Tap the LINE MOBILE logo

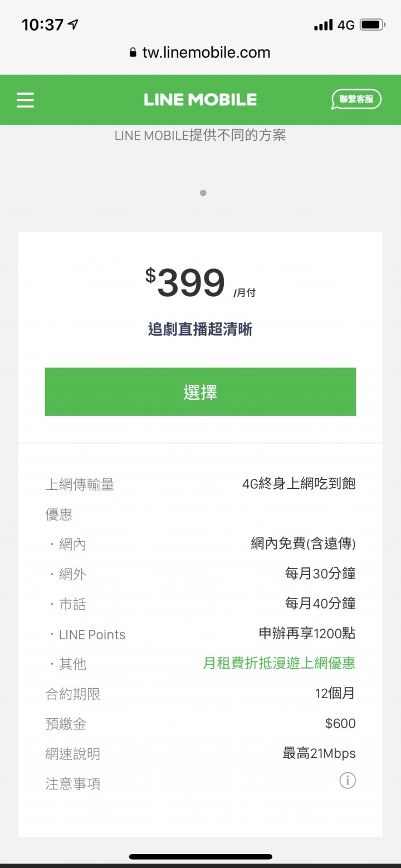[200, 100]
